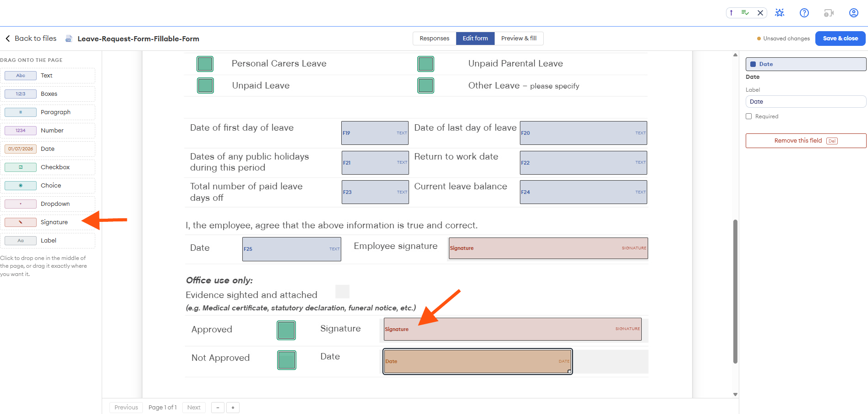The image size is (868, 414).
Task: Switch to the Edit form tab
Action: click(475, 39)
